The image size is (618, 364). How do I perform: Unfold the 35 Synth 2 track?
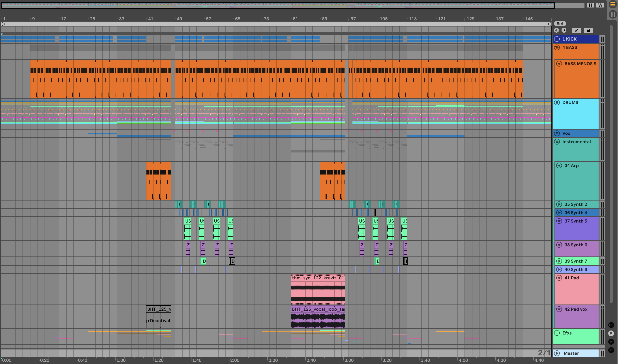point(559,204)
